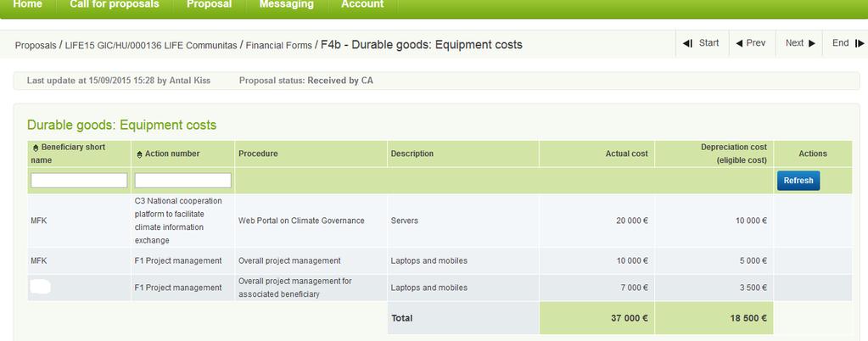The height and width of the screenshot is (341, 868).
Task: Click the Refresh button
Action: click(x=798, y=181)
